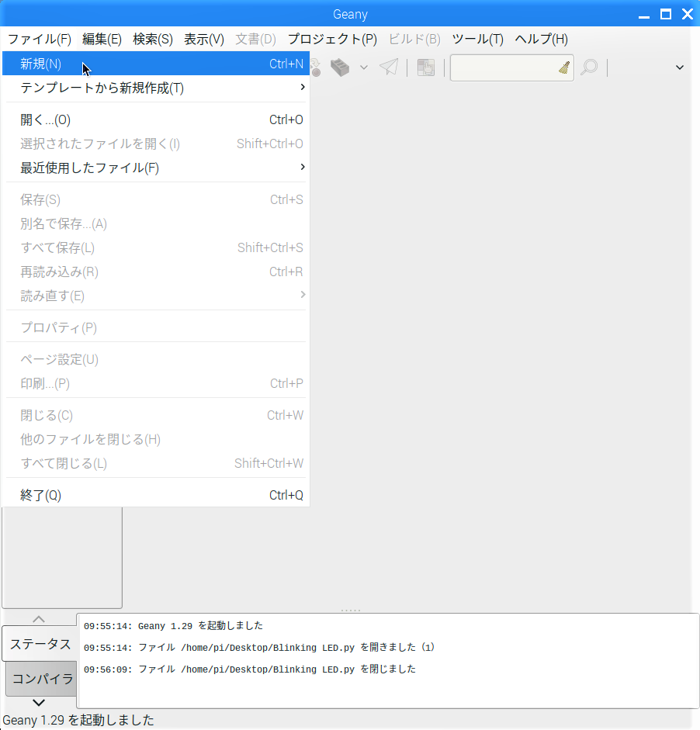Click 閉じる(C) menu entry
The image size is (700, 730).
(x=156, y=415)
